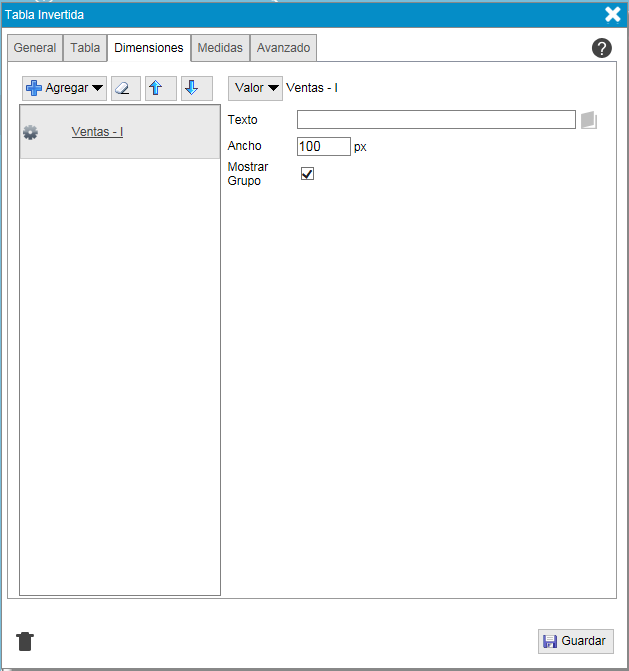The image size is (629, 671).
Task: Open the Tabla tab
Action: tap(85, 47)
